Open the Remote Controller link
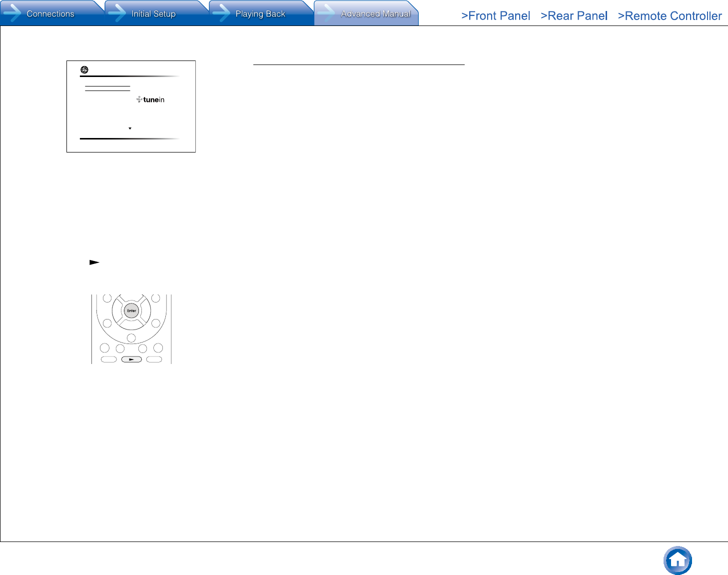 (670, 16)
